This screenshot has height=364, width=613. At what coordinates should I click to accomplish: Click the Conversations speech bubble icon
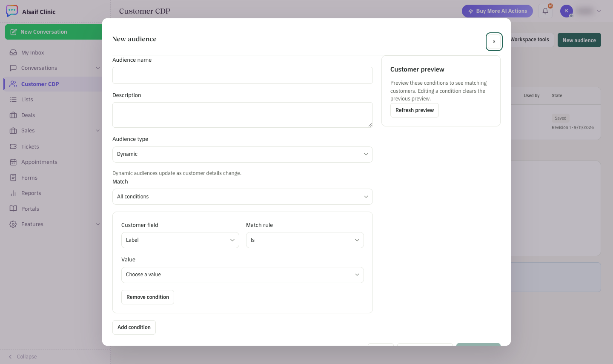click(x=13, y=68)
